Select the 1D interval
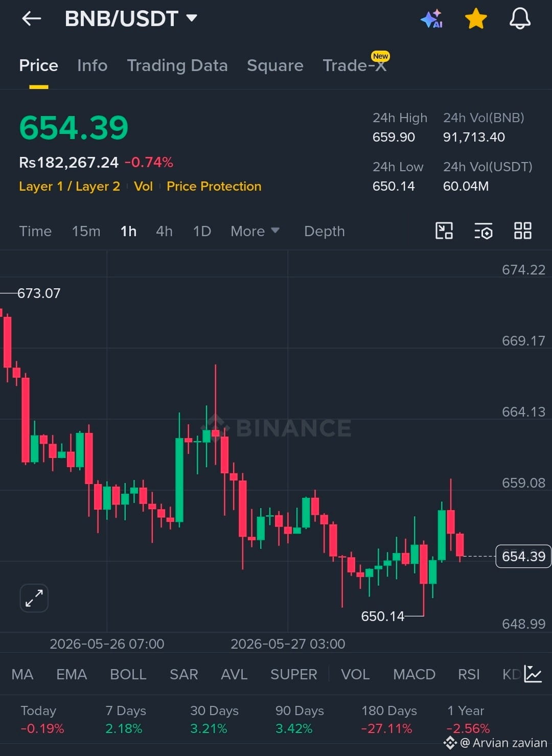This screenshot has width=552, height=756. (x=202, y=232)
